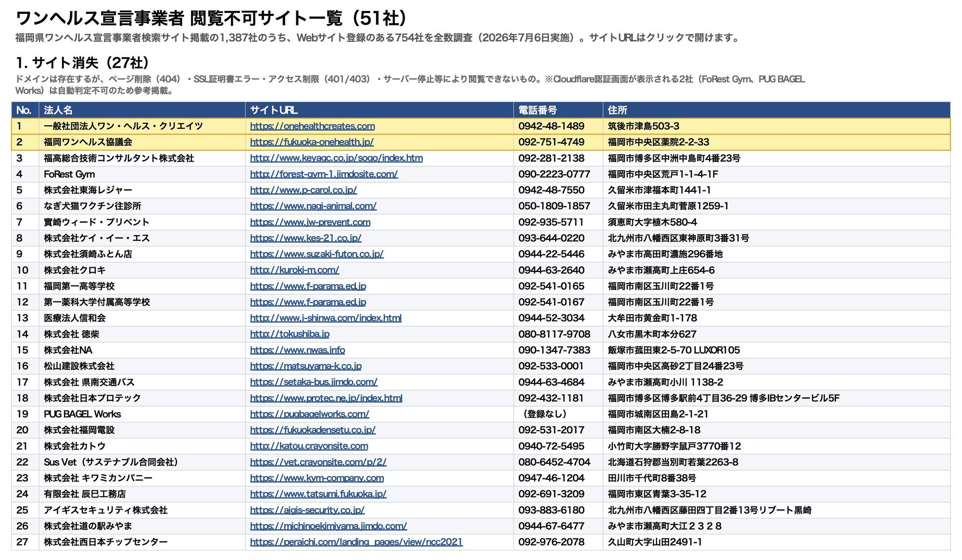Open the fukuoka-onehealth.jp link

[x=312, y=142]
